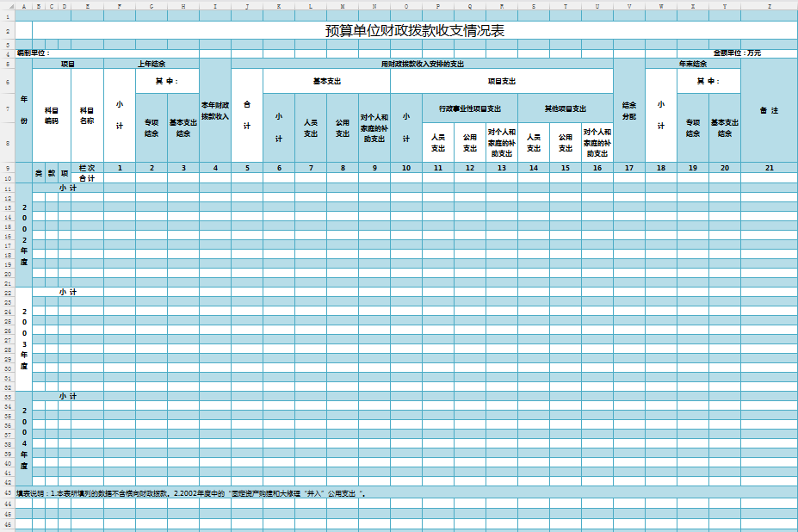Screen dimensions: 798x532
Task: Select the 行政事业性项目支出 header cell
Action: coord(469,108)
